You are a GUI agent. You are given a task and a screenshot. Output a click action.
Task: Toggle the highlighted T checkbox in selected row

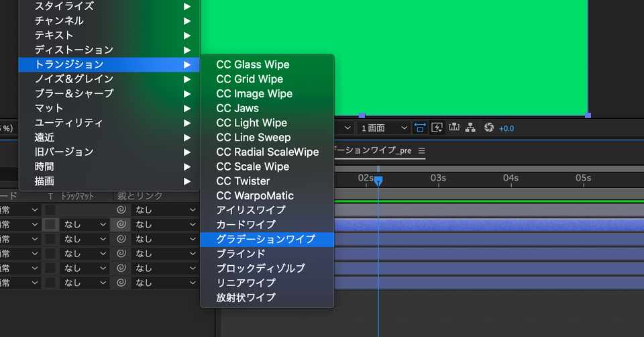click(x=50, y=224)
